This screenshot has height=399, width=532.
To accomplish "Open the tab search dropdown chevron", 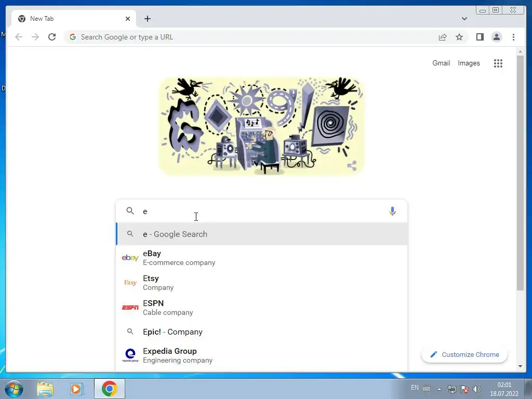I will [464, 19].
